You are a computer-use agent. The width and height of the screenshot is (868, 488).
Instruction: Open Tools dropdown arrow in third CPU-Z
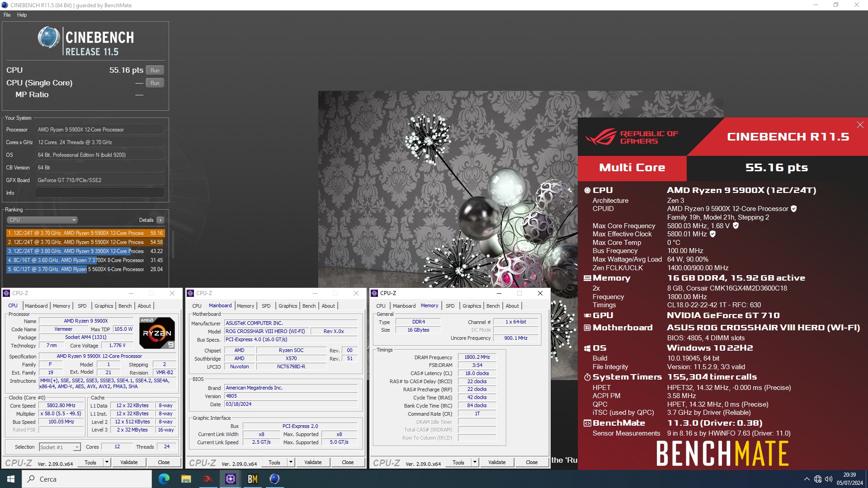[475, 462]
